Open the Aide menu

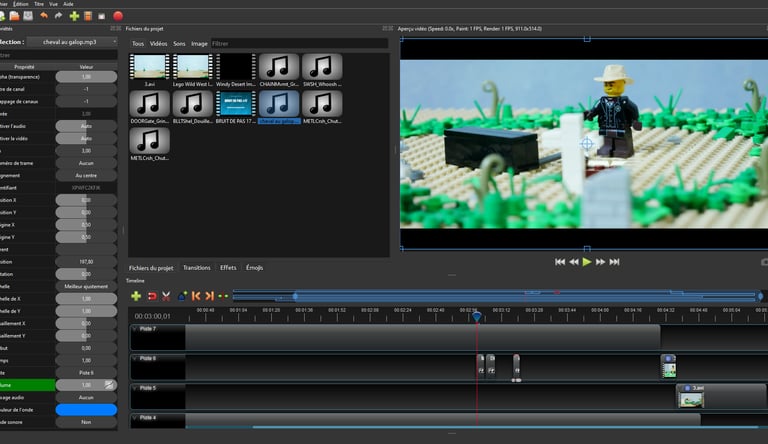click(69, 3)
